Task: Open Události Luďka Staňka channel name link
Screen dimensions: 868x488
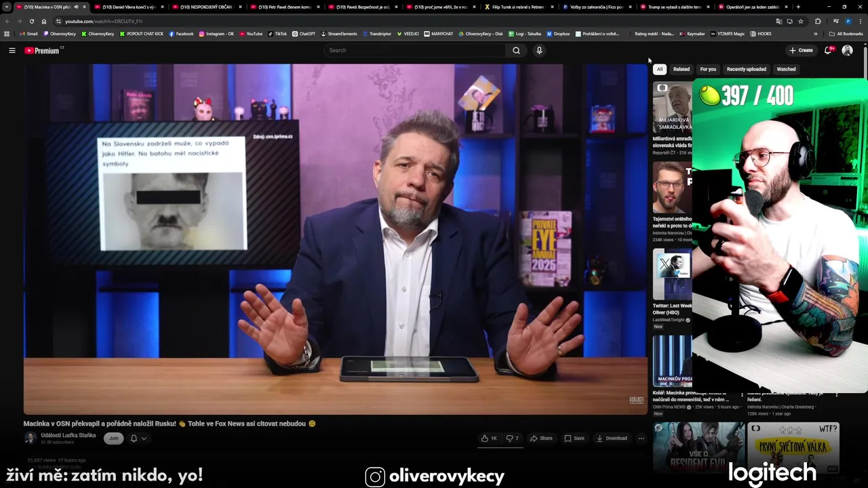Action: 68,435
